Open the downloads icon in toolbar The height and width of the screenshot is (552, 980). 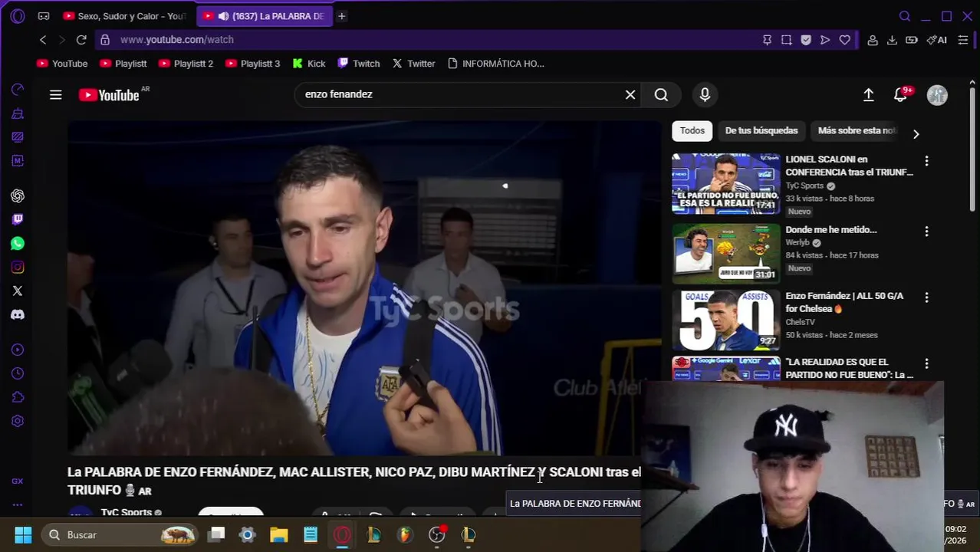coord(892,40)
